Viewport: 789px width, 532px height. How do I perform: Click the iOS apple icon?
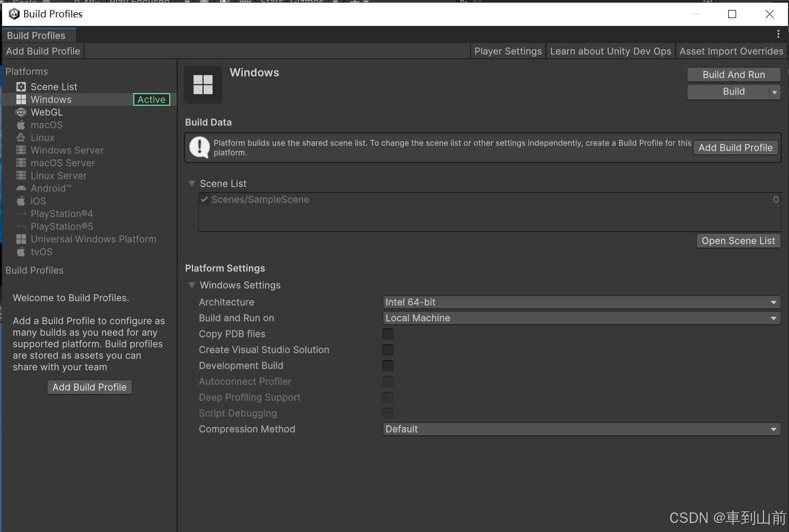pyautogui.click(x=21, y=201)
